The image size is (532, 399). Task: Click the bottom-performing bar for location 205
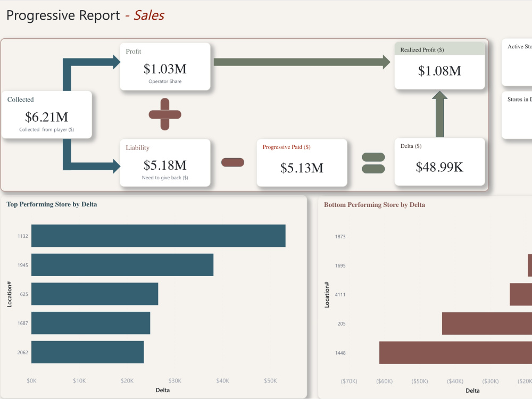[x=487, y=323]
